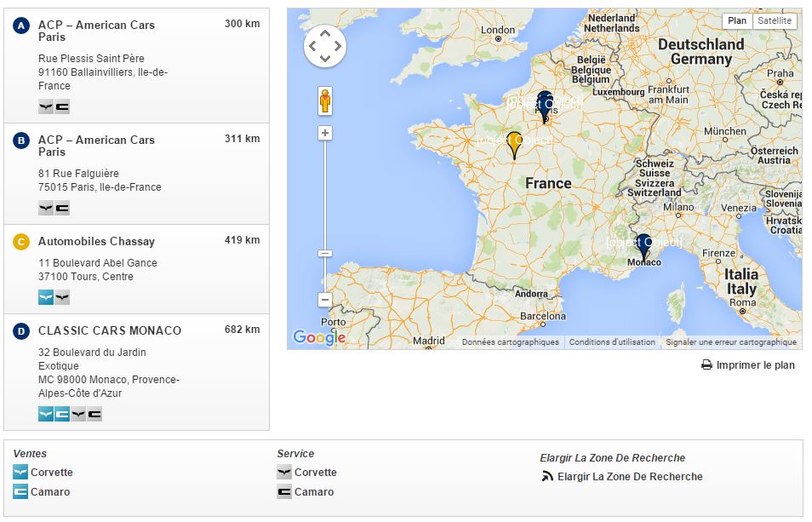Switch map to Satellite view
Viewport: 812px width, 522px height.
click(x=775, y=20)
